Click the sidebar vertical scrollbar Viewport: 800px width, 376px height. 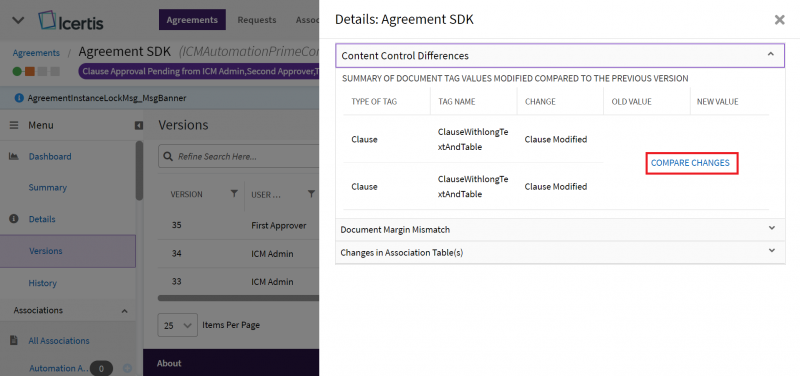[139, 171]
